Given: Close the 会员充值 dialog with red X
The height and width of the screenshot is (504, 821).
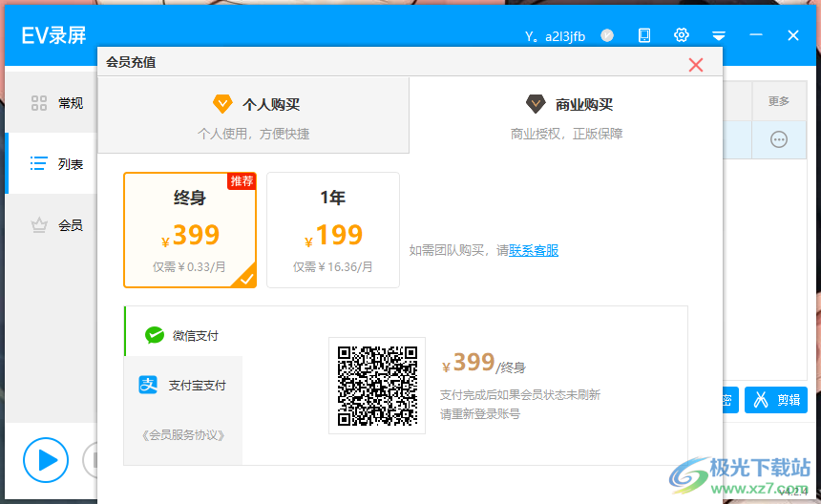Looking at the screenshot, I should tap(695, 65).
